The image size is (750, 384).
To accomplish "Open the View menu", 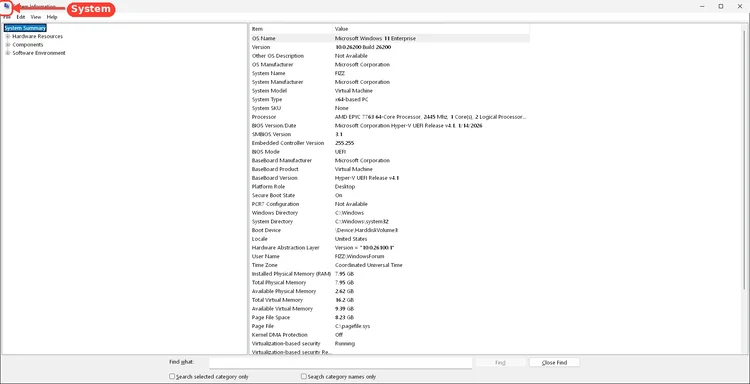I will (x=36, y=17).
